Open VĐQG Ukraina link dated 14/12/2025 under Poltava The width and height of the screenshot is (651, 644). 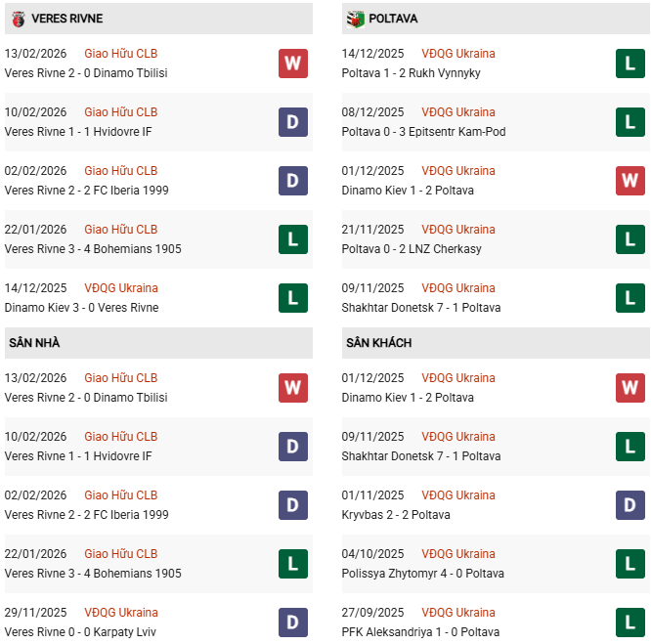[x=457, y=54]
